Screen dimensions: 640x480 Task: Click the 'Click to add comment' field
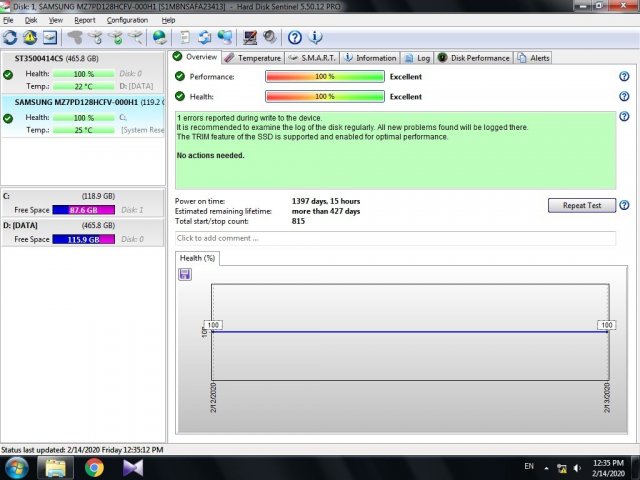[395, 238]
